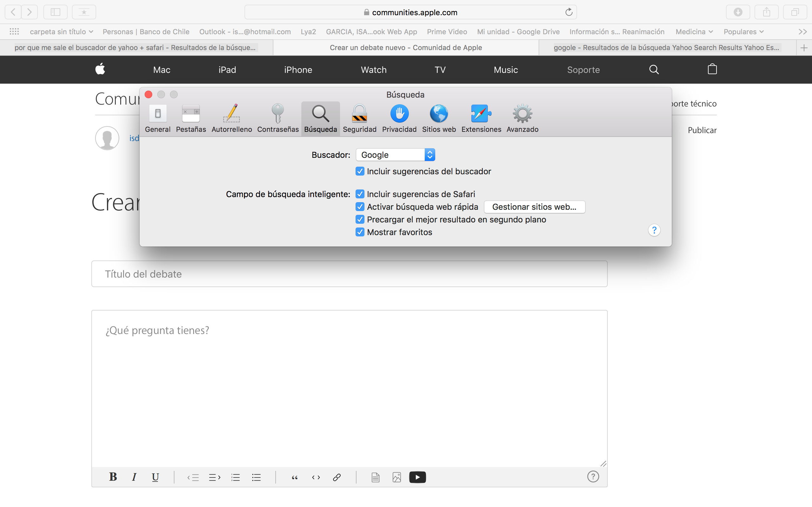Toggle the Mostrar favoritos checkbox
The image size is (812, 507).
pos(360,232)
